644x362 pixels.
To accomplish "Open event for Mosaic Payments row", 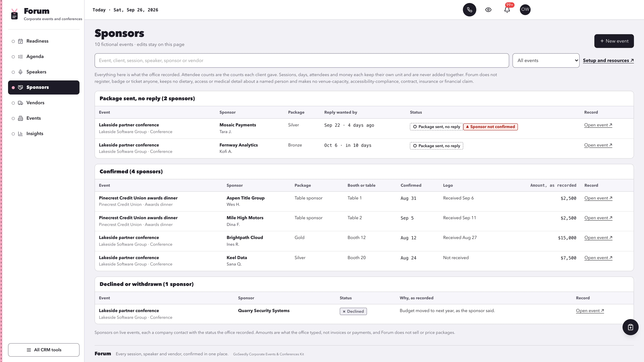I will tap(598, 125).
